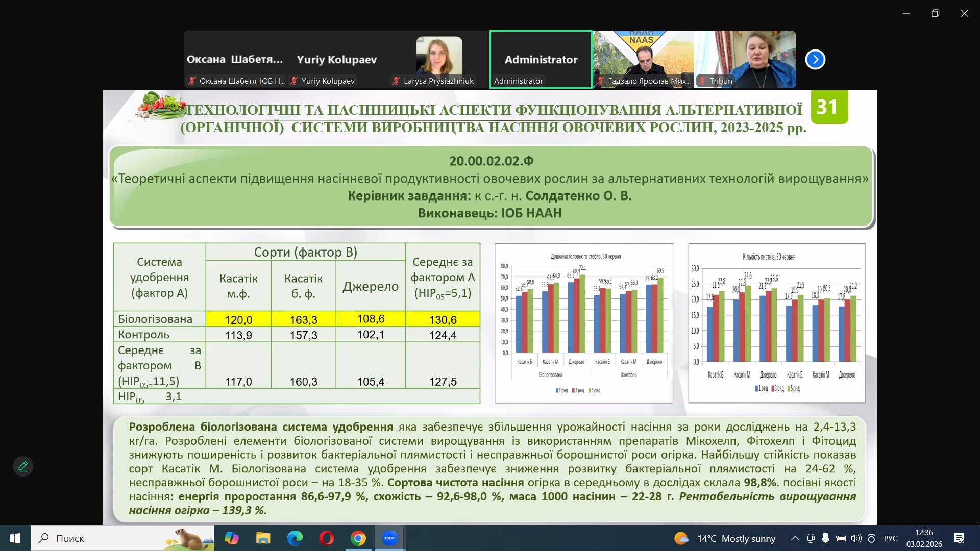
Task: Click the Tribun participant video
Action: [745, 59]
